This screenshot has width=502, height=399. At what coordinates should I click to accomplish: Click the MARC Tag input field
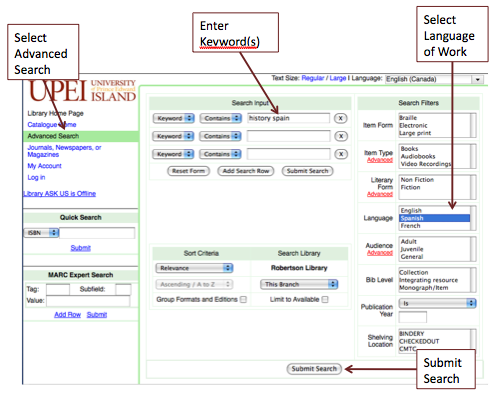click(x=58, y=289)
